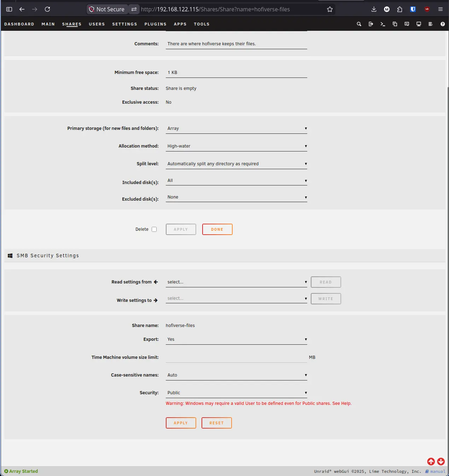The width and height of the screenshot is (449, 476).
Task: Open the system log lines icon
Action: click(431, 24)
